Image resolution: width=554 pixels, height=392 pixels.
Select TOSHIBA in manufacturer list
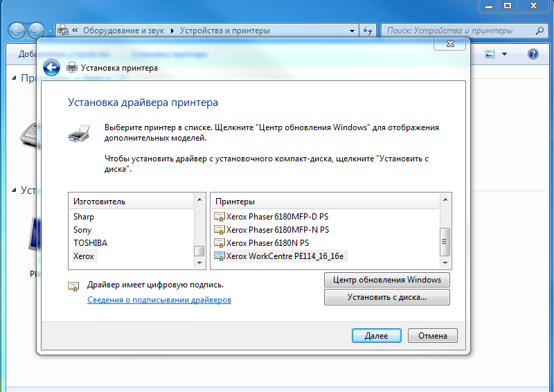[91, 243]
